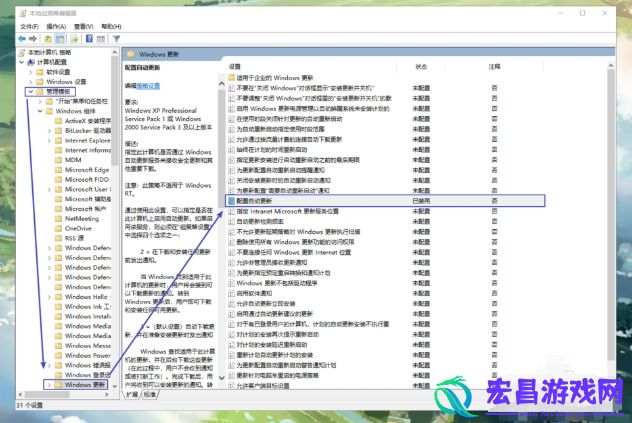
Task: Expand the "开始"菜单和任务栏 node
Action: click(40, 101)
